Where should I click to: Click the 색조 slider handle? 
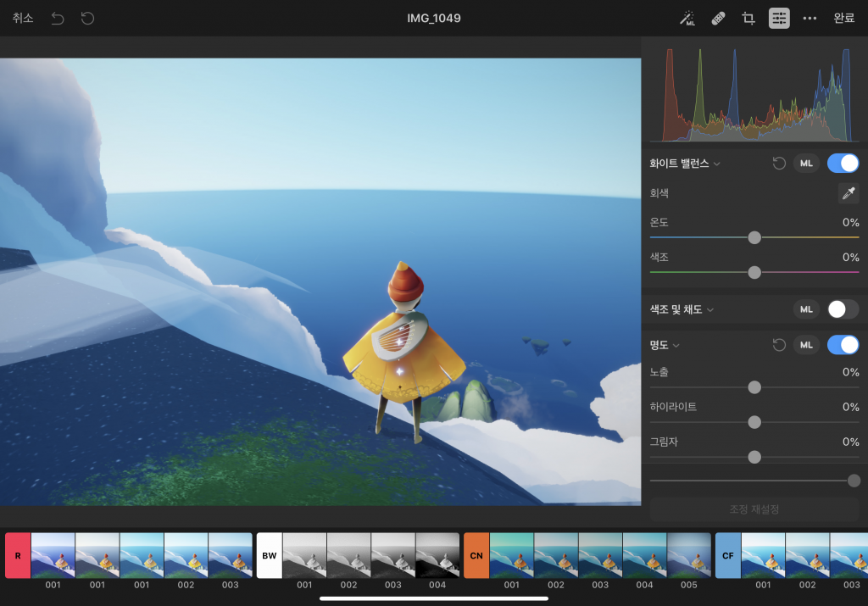pyautogui.click(x=754, y=272)
